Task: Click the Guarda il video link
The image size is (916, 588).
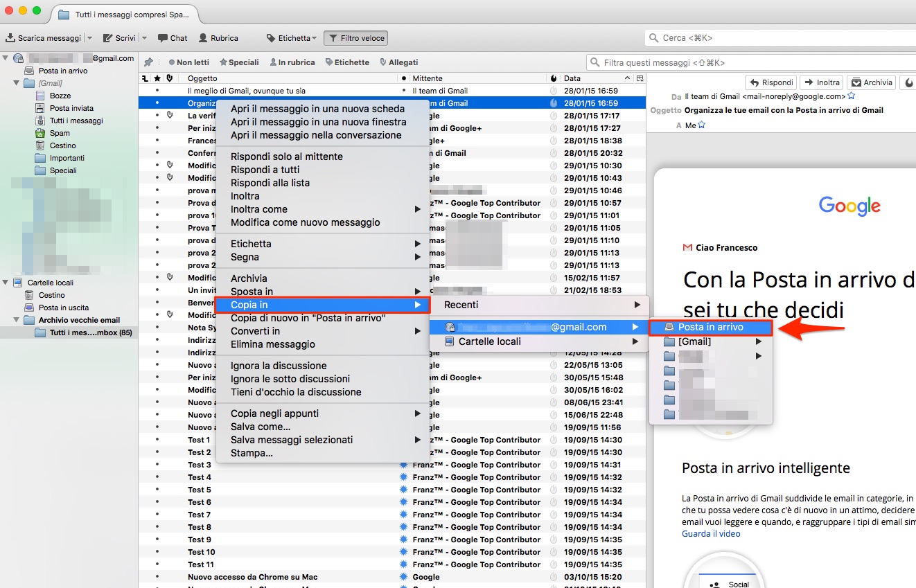Action: pyautogui.click(x=711, y=534)
